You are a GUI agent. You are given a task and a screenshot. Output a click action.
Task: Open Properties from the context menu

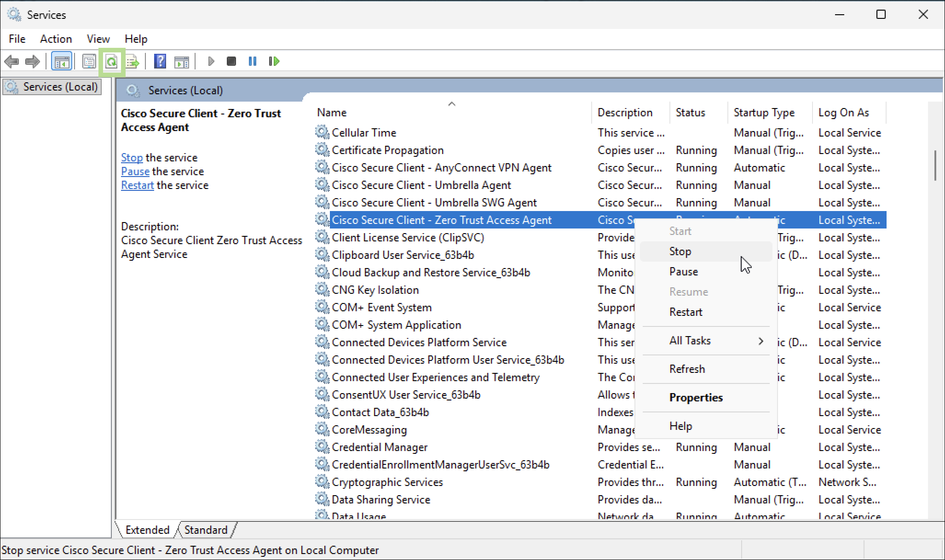706,398
